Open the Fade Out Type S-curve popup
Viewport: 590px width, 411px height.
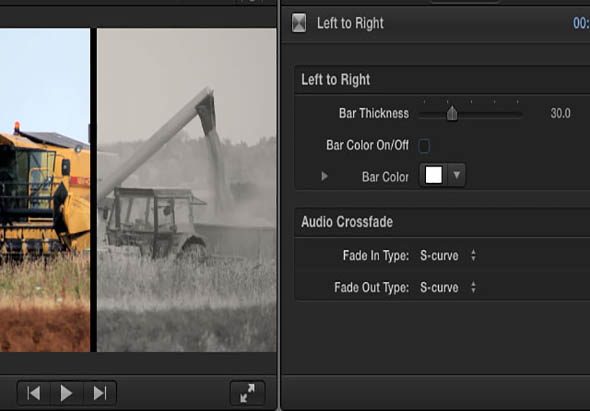click(448, 288)
